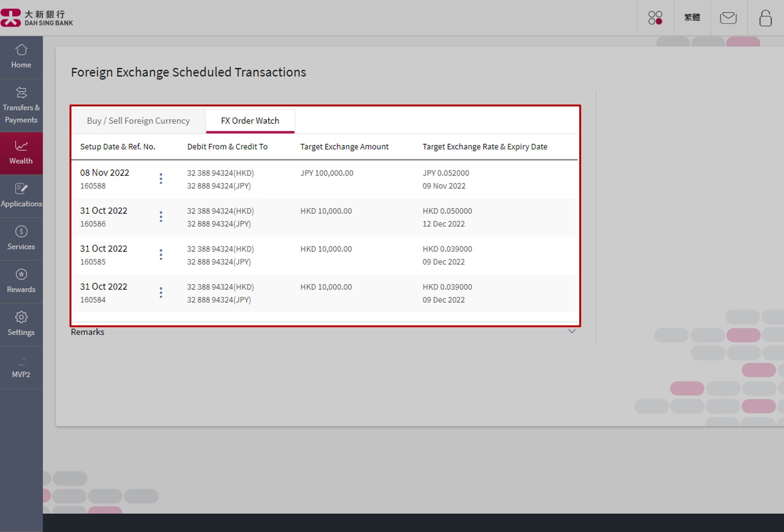Open options menu for order 160585
Viewport: 784px width, 532px height.
click(x=161, y=254)
